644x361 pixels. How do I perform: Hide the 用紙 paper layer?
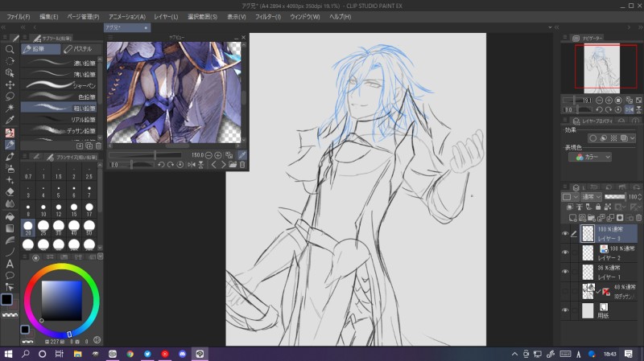(x=565, y=310)
